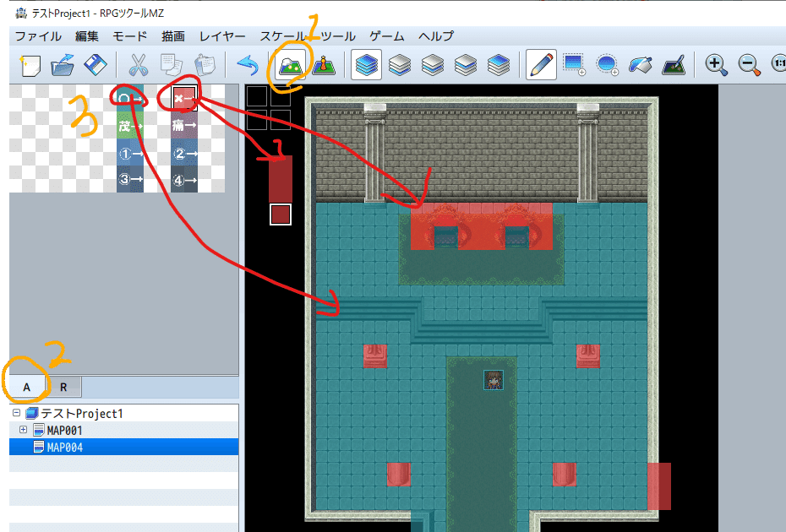The width and height of the screenshot is (786, 532).
Task: Open the 編集 menu
Action: [87, 36]
